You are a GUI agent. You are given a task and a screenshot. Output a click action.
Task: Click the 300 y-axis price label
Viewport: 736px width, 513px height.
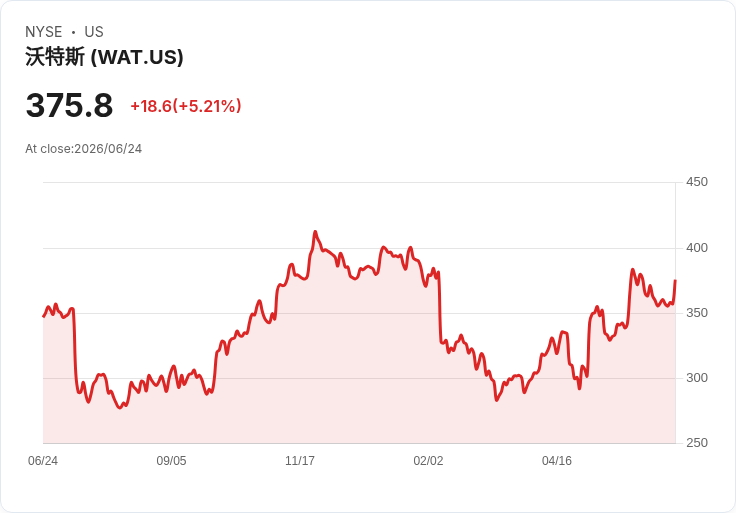[697, 378]
